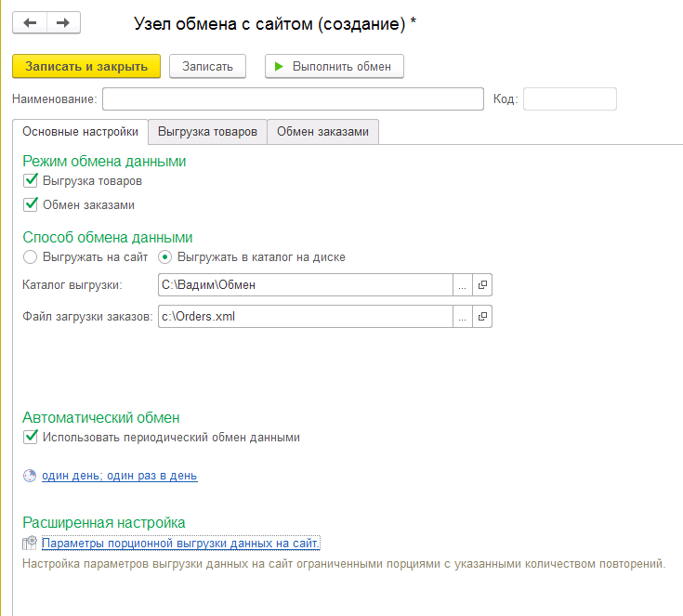Viewport: 683px width, 616px height.
Task: Open the orders file field's open-window icon
Action: [x=482, y=317]
